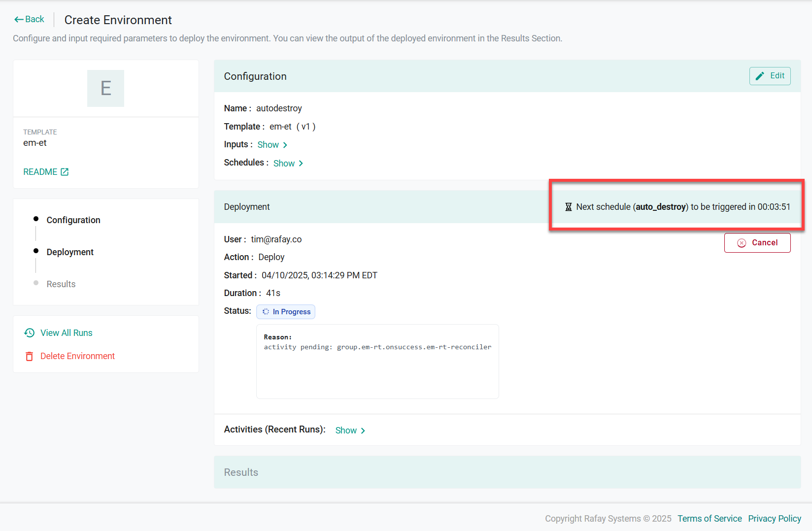Select the Results step in the sidebar
Image resolution: width=812 pixels, height=531 pixels.
click(61, 284)
